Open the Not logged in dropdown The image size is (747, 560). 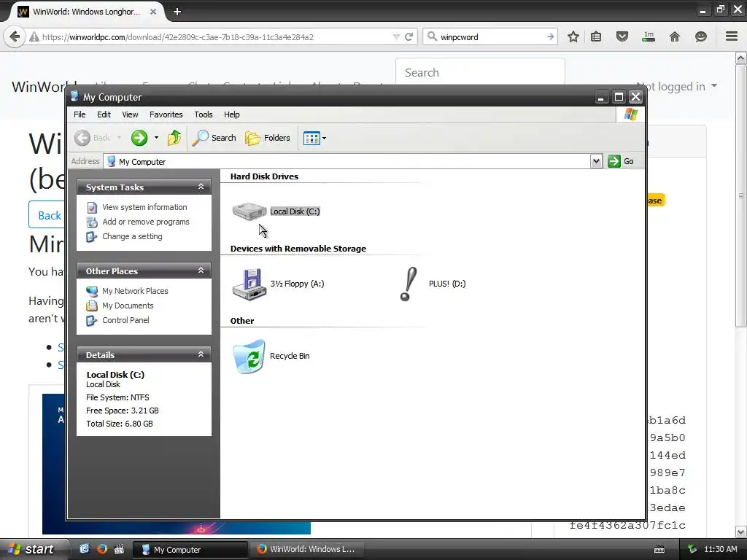click(x=677, y=86)
